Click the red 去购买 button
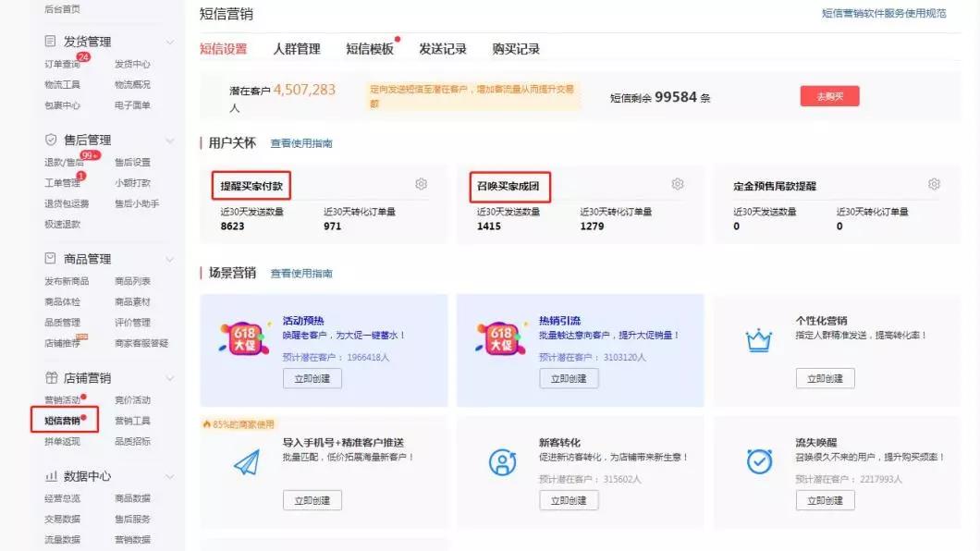 click(829, 96)
